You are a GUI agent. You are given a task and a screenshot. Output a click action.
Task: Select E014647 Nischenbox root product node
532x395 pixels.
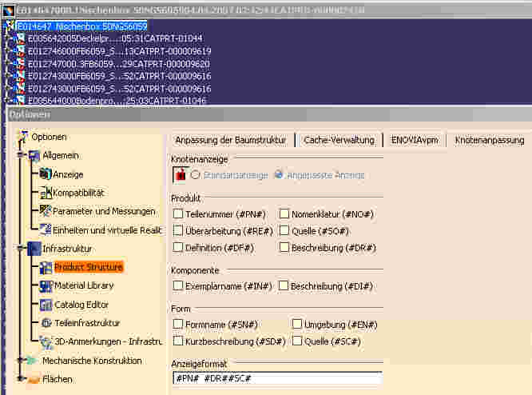tap(82, 26)
